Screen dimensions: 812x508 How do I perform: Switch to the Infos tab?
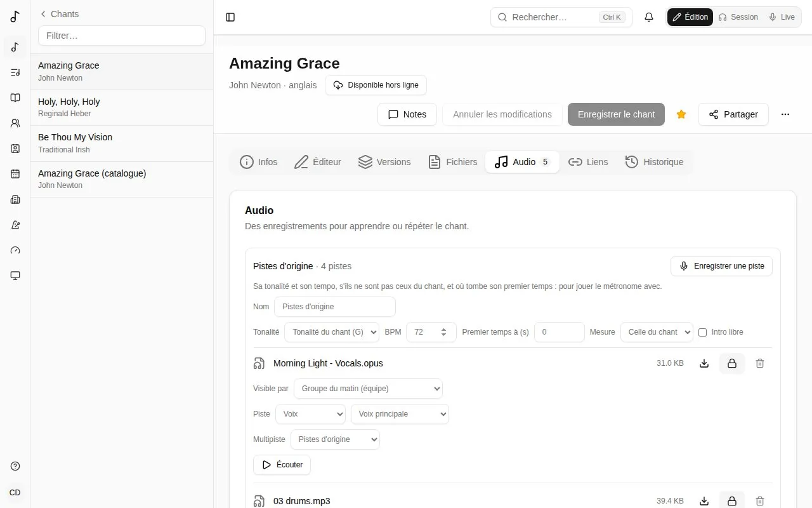point(259,162)
